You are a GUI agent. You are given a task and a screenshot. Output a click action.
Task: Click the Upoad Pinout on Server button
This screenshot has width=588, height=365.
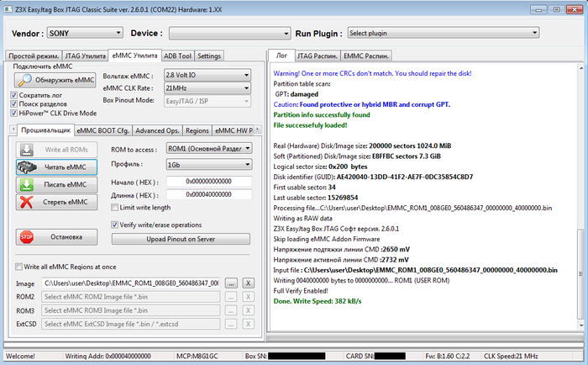pos(181,239)
